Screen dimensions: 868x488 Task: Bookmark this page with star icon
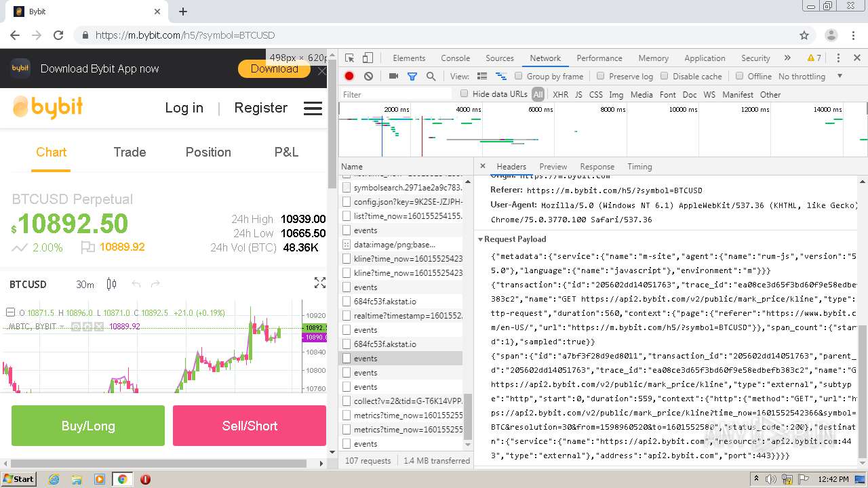pos(804,35)
